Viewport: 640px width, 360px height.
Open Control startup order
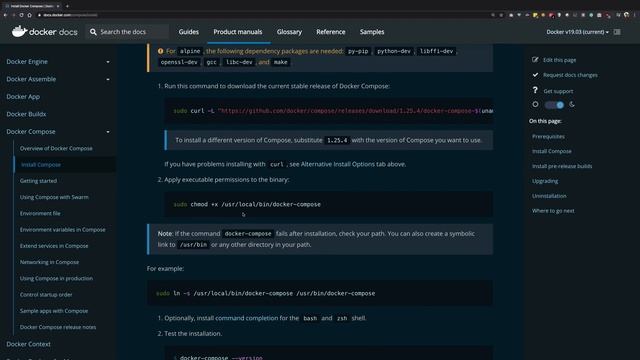click(x=46, y=295)
